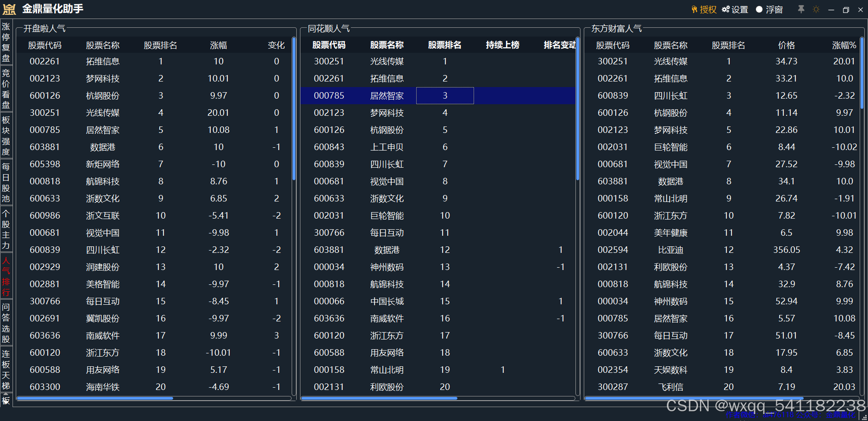Click the 金鼎量化助手 app logo icon
The image size is (868, 421).
(x=9, y=9)
